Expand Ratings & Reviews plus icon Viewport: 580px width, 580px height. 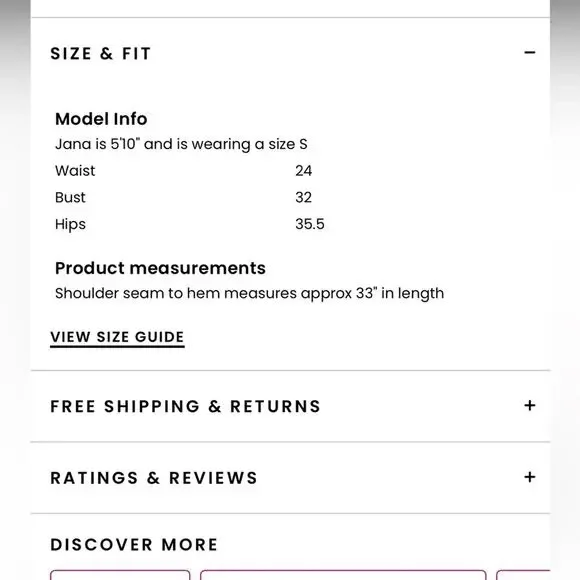[530, 477]
